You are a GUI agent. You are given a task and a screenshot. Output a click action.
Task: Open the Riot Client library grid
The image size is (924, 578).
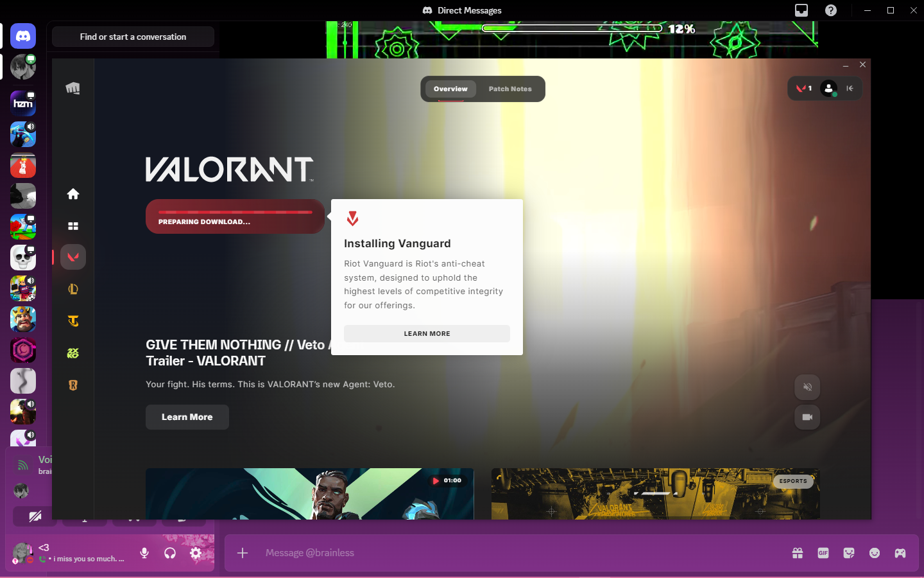73,226
